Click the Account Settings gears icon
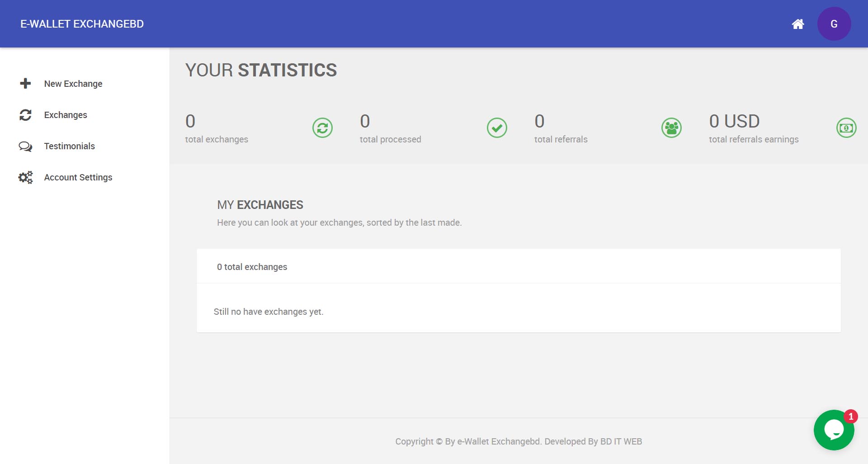Viewport: 868px width, 464px height. [25, 177]
